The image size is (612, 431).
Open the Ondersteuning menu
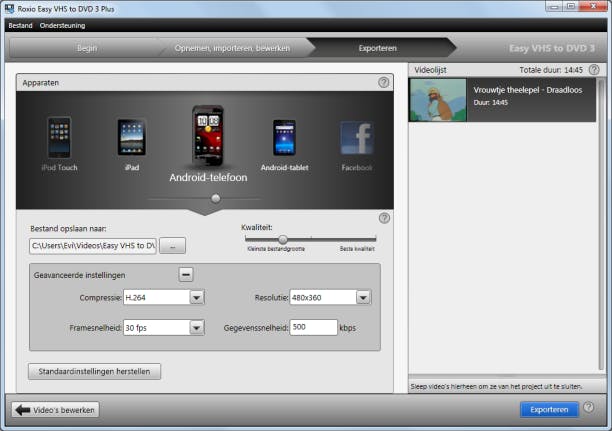tap(62, 25)
